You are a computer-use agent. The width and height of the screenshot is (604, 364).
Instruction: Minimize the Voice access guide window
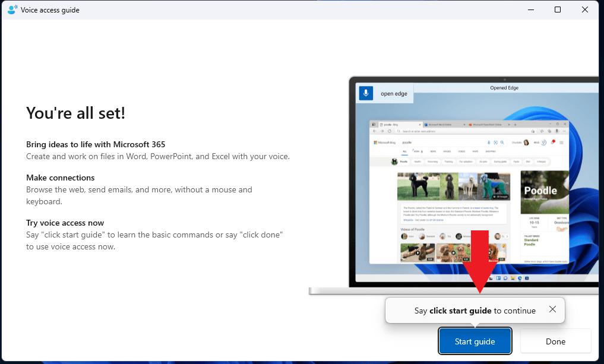(531, 10)
